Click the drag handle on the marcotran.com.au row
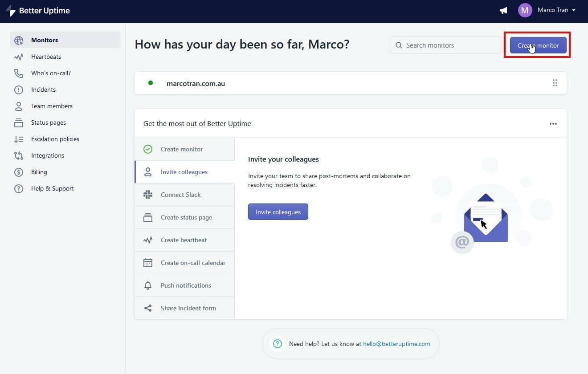588x374 pixels. (x=555, y=83)
